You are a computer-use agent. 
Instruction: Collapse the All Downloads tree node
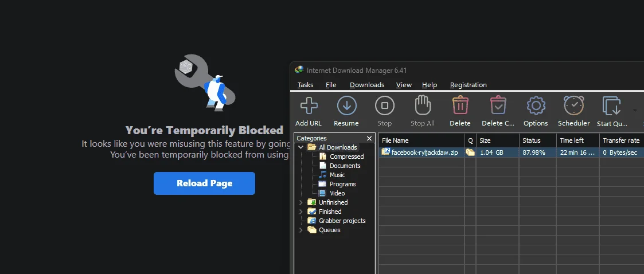coord(301,147)
